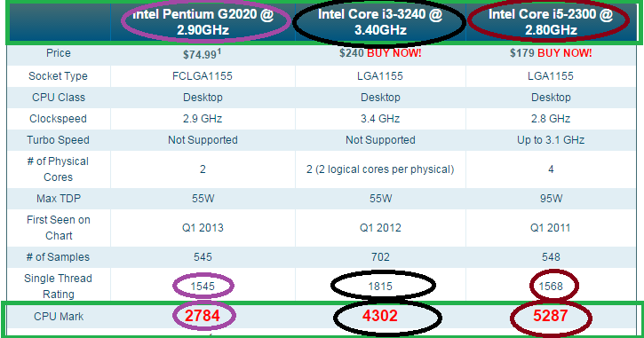
Task: Click the Turbo Speed row label
Action: point(58,140)
